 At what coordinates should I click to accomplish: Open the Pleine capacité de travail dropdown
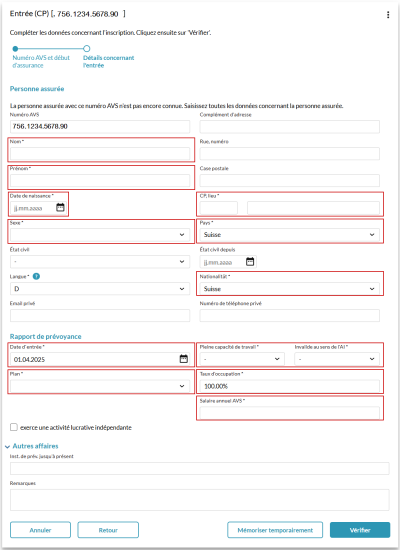point(242,359)
